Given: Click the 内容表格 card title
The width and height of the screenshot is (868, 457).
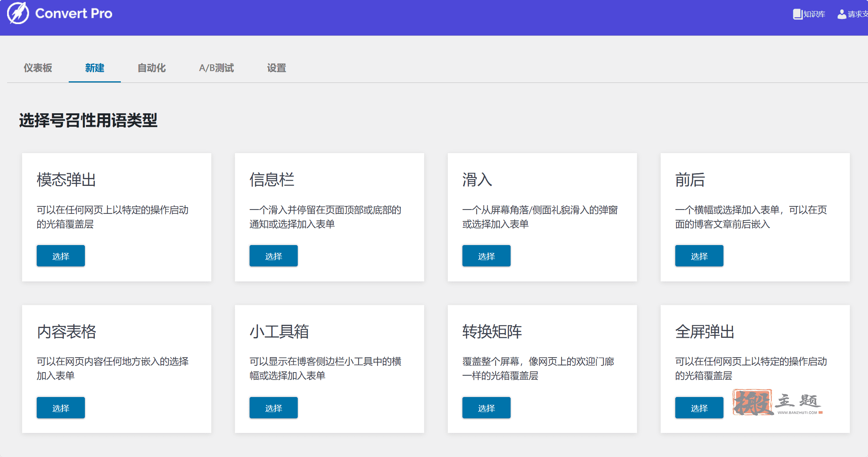Looking at the screenshot, I should [66, 332].
